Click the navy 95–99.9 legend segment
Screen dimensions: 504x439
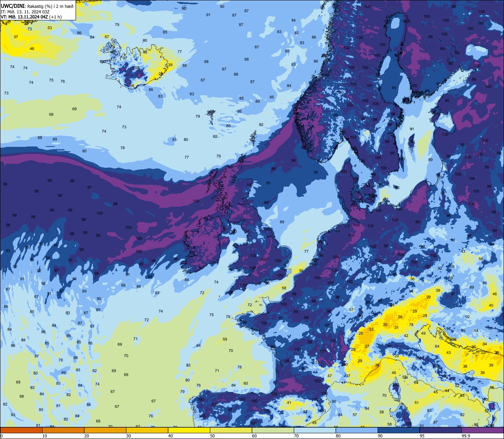coord(441,430)
